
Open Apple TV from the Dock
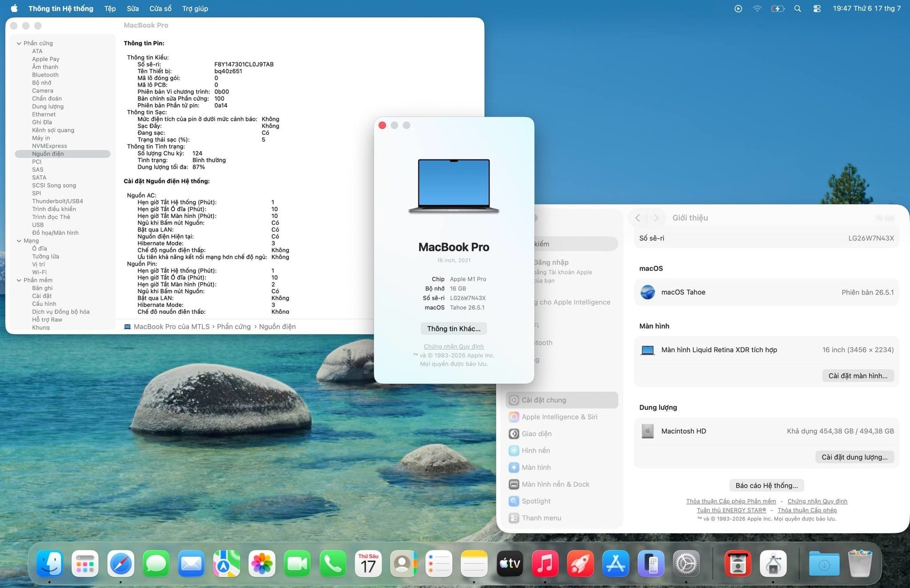[510, 564]
